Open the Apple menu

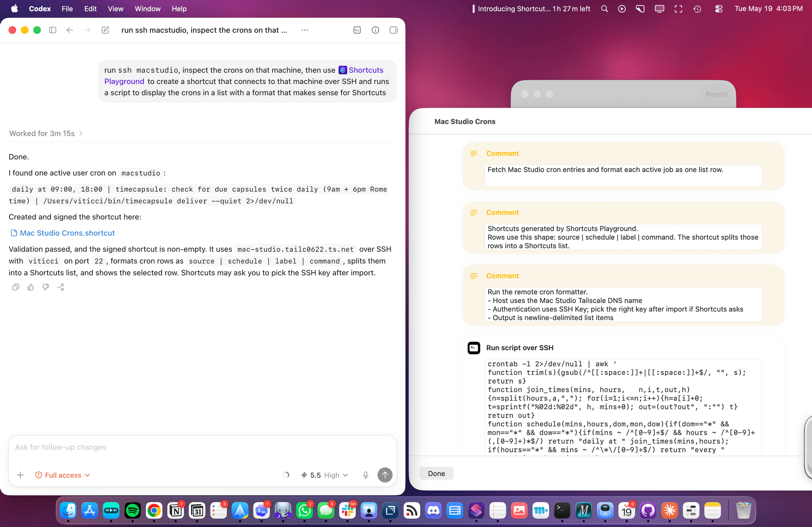14,9
